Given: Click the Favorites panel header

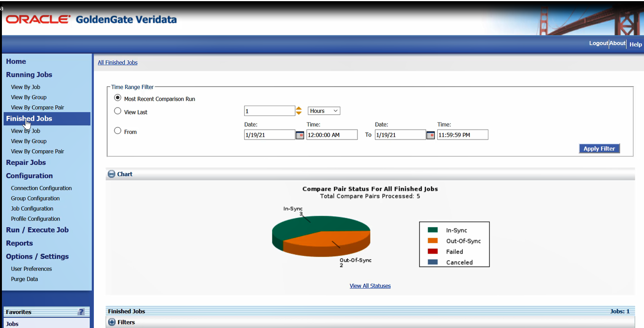Looking at the screenshot, I should click(47, 312).
